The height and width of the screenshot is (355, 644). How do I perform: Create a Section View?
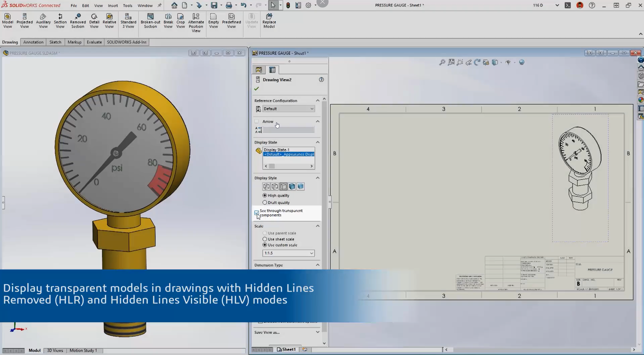point(60,21)
